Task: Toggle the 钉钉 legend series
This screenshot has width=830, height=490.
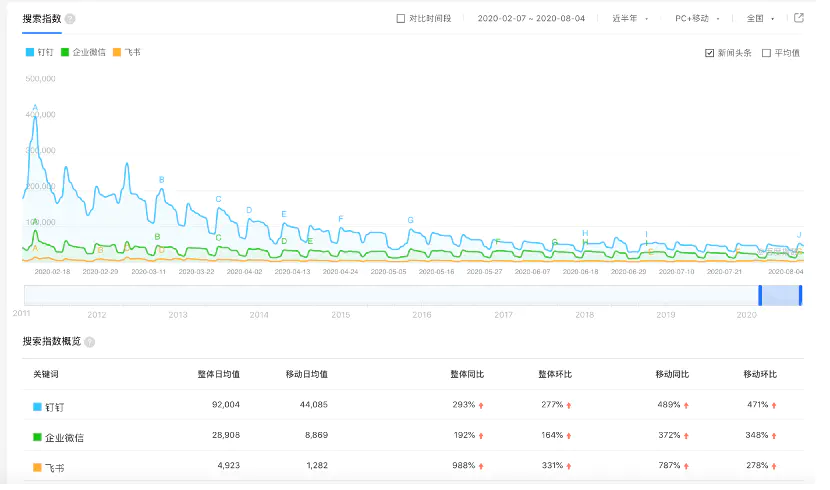Action: click(x=40, y=52)
